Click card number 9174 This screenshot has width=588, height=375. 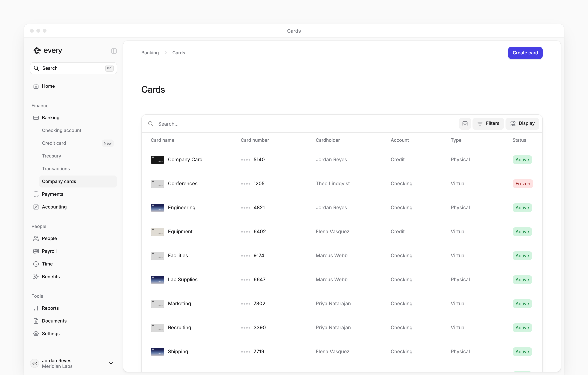tap(259, 255)
